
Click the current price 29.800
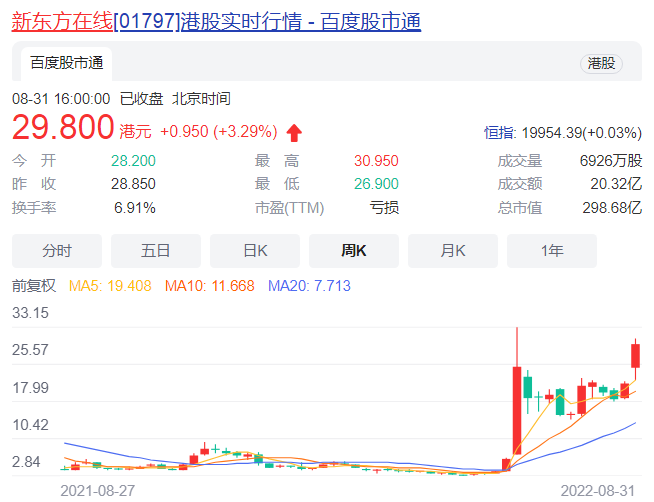pyautogui.click(x=63, y=127)
